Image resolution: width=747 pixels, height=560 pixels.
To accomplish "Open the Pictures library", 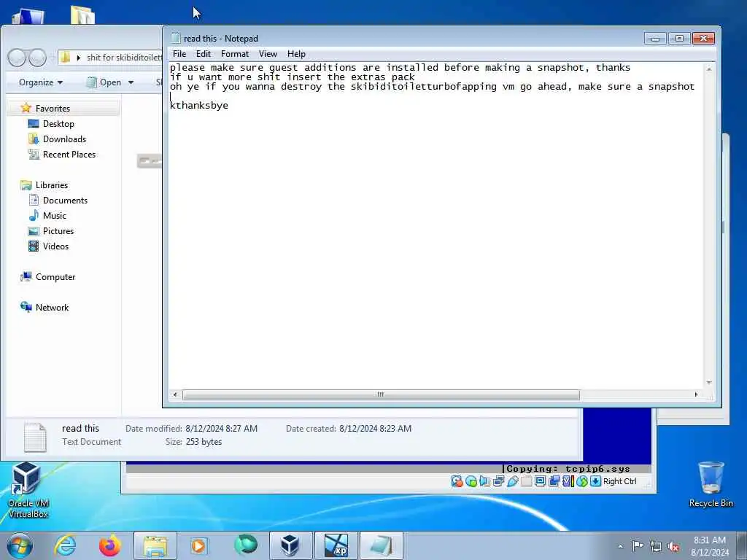I will pyautogui.click(x=58, y=231).
